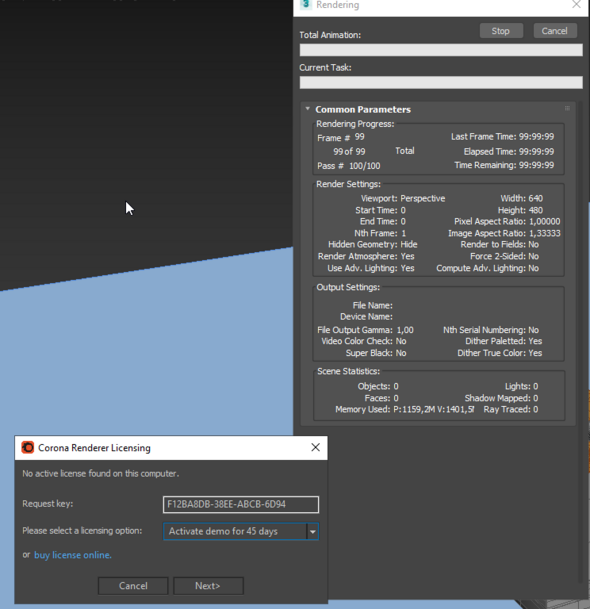The height and width of the screenshot is (609, 590).
Task: Click the 'Image Aspect Ratio: 1,33333' value
Action: (504, 233)
